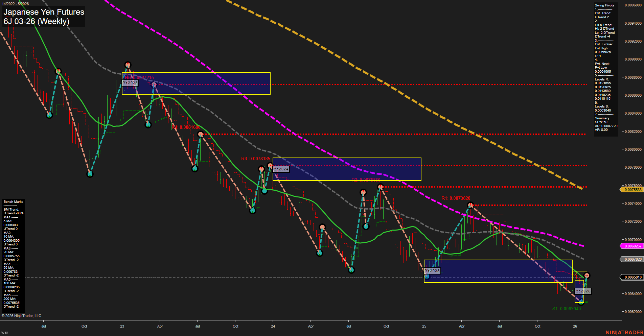The width and height of the screenshot is (644, 336).
Task: Click the red pivot marker above the R5 box
Action: point(128,64)
